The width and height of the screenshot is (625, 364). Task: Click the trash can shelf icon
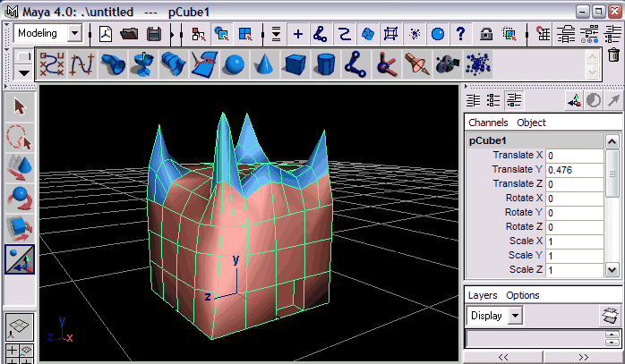[x=614, y=55]
